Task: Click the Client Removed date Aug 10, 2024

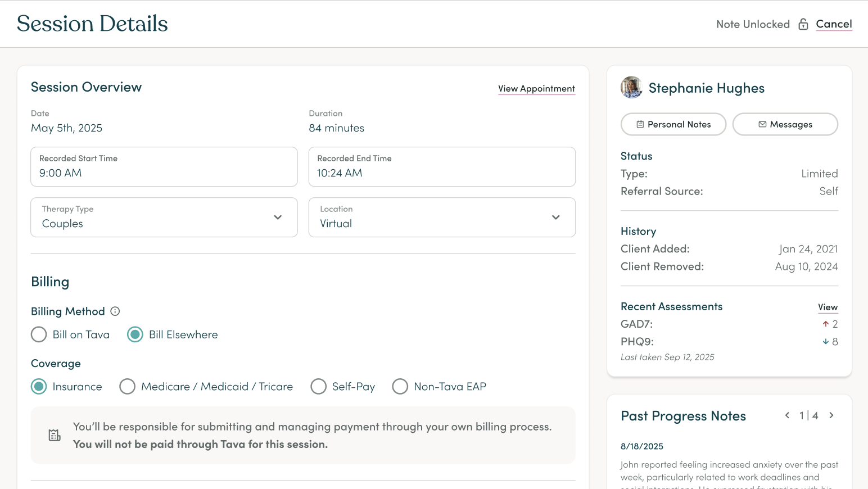Action: (x=806, y=266)
